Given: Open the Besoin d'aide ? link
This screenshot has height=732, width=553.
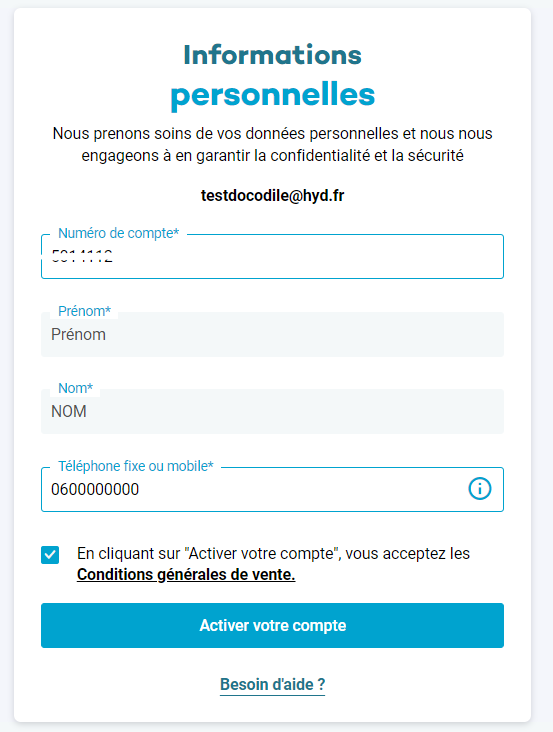Looking at the screenshot, I should pos(273,684).
